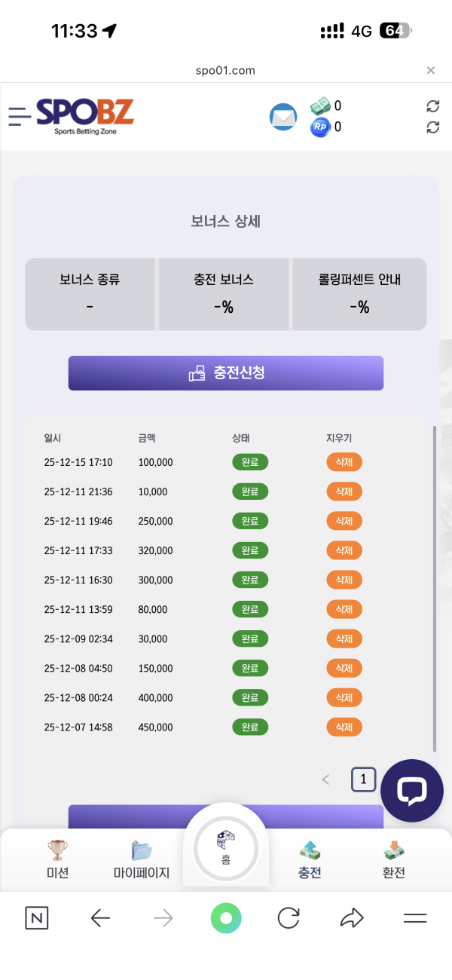Open the mail messages envelope icon
Screen dimensions: 452x980
point(283,118)
